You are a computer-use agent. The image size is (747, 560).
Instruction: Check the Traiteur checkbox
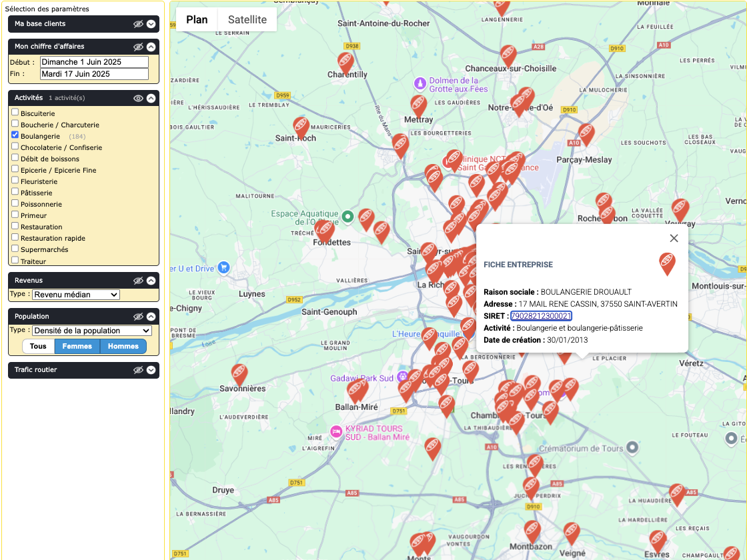(15, 260)
